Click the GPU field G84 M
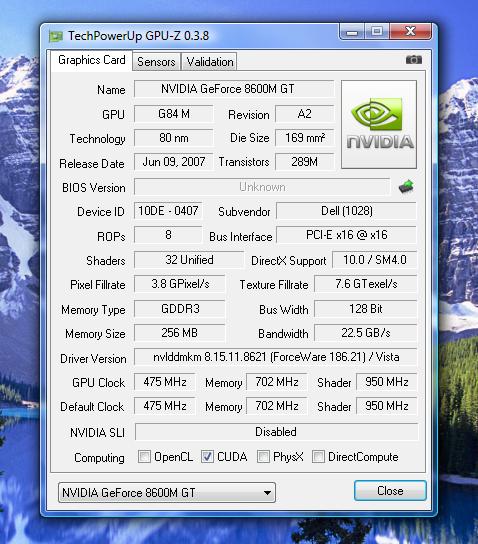Viewport: 478px width, 544px height. tap(173, 114)
